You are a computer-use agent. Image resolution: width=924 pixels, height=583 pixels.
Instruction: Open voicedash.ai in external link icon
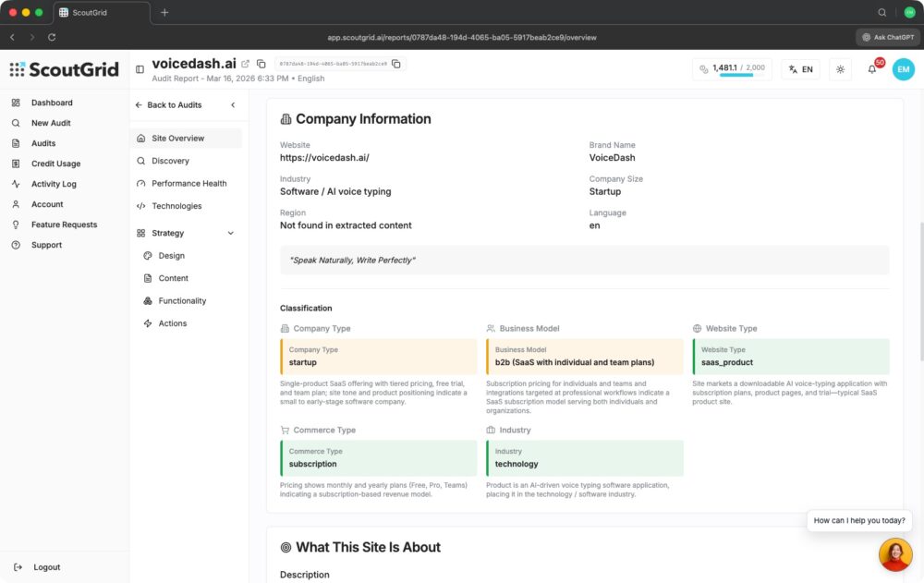coord(246,64)
